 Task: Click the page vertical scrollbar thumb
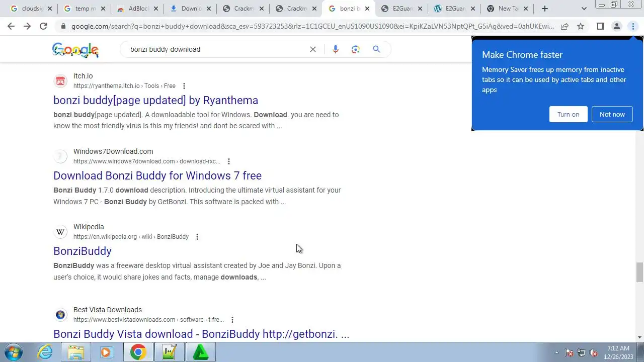(x=639, y=272)
